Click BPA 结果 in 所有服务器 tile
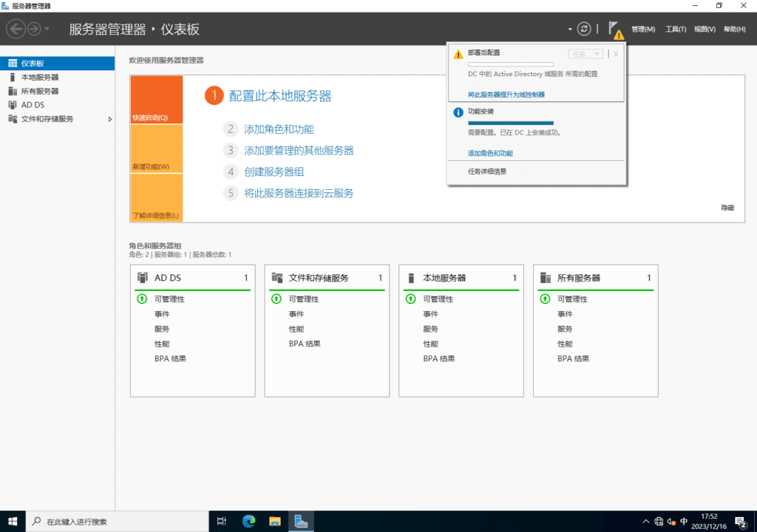This screenshot has width=757, height=532. coord(574,358)
